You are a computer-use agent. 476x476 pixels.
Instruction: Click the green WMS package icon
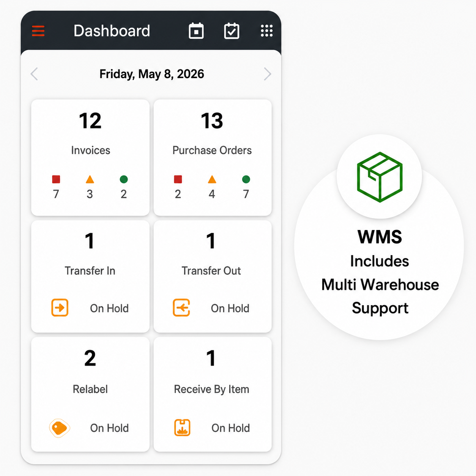pos(380,177)
